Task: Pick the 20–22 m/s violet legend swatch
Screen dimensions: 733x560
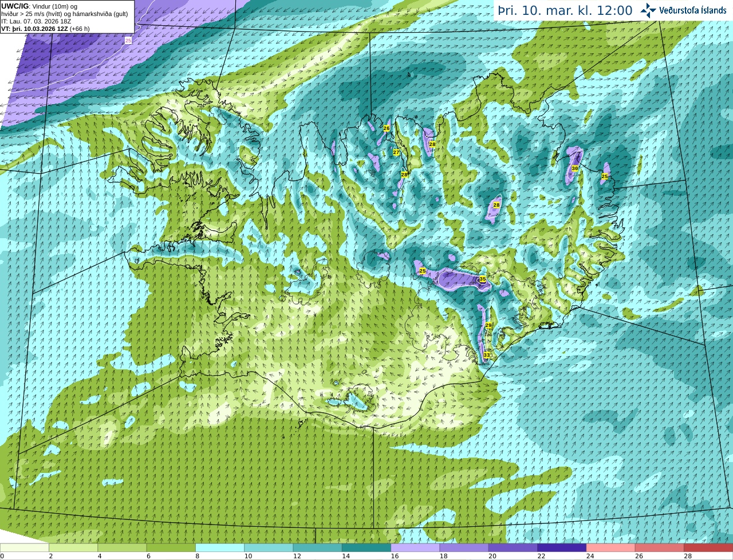Action: [x=513, y=547]
